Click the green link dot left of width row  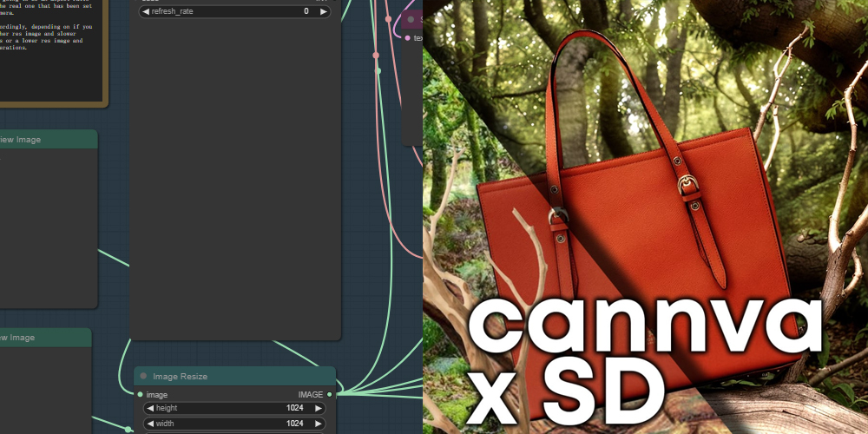point(128,430)
